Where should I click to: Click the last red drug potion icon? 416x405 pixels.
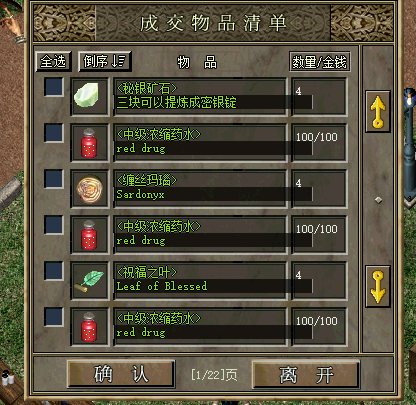90,327
